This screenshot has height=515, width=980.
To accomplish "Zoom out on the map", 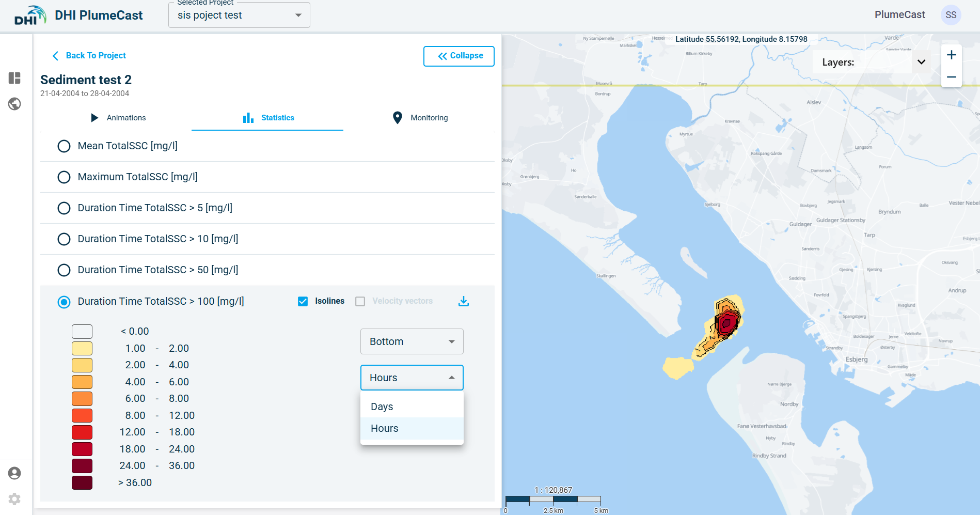I will pos(951,77).
